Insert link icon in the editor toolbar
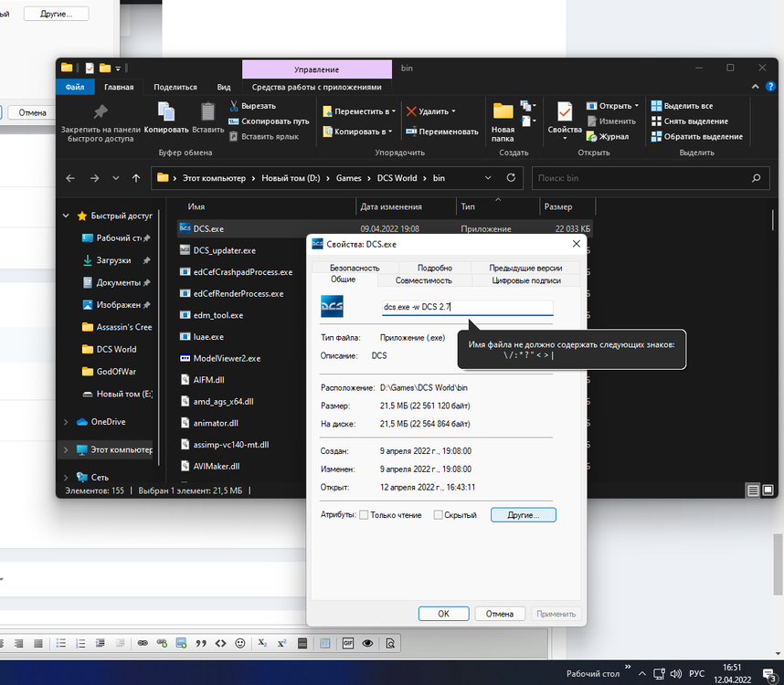784x685 pixels. pos(143,643)
